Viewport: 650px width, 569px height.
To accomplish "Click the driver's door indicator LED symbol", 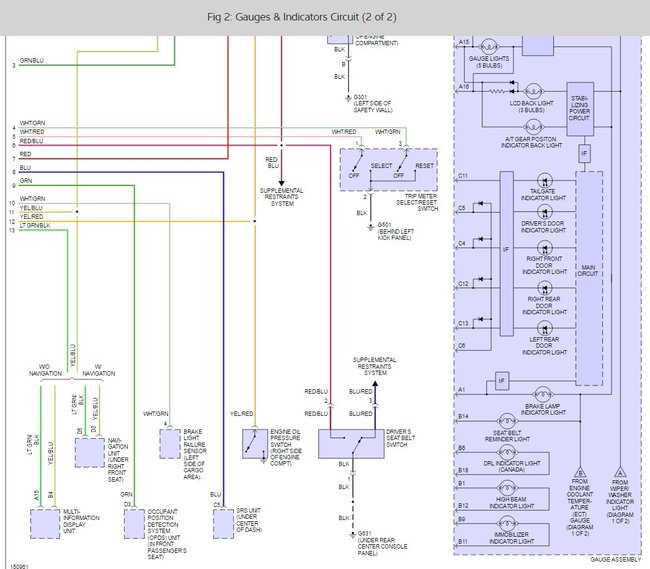I will click(544, 213).
